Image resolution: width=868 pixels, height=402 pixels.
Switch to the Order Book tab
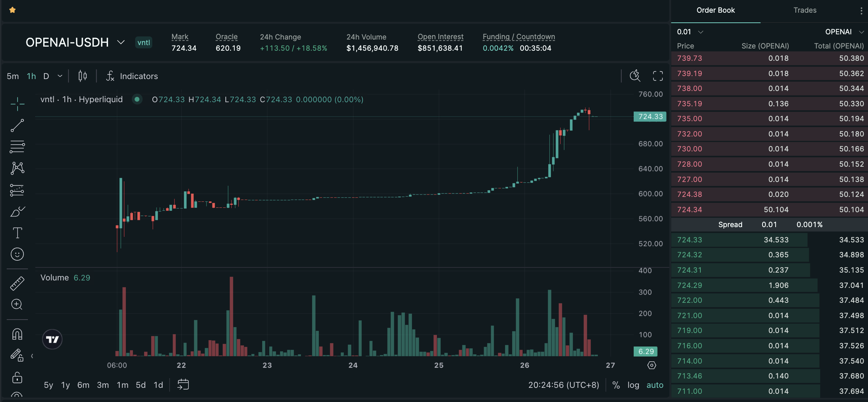[x=716, y=10]
